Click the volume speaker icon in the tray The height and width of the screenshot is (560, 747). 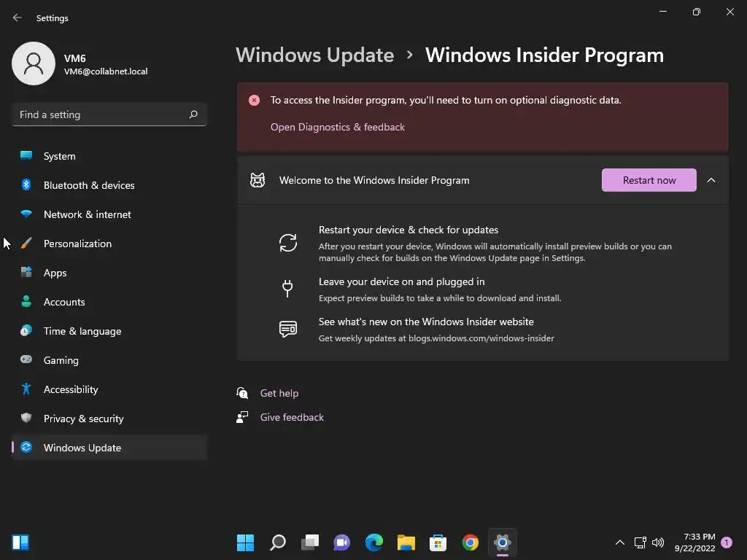pos(658,542)
